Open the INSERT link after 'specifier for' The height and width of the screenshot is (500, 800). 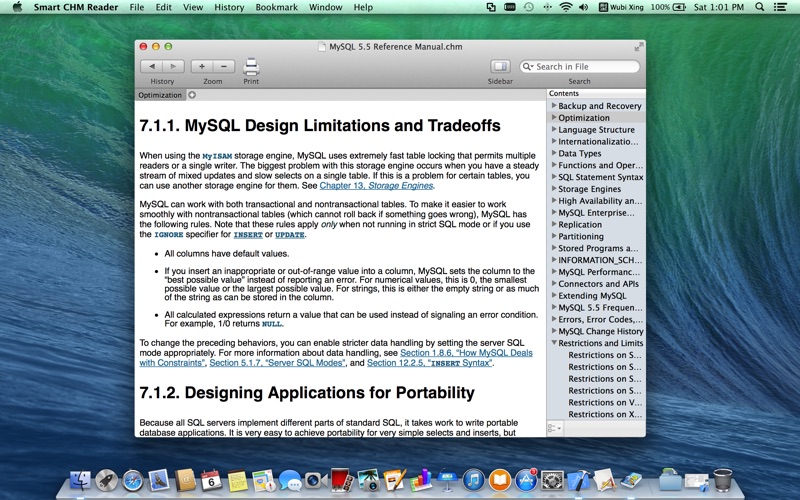tap(248, 235)
